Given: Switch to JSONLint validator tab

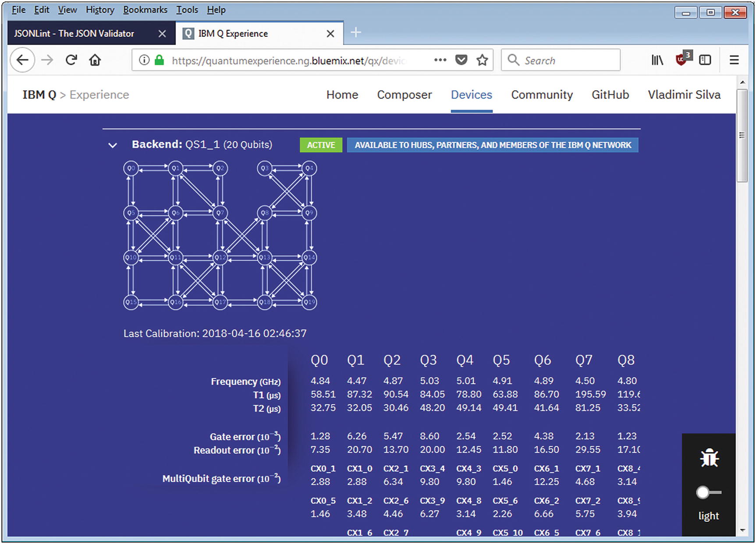Looking at the screenshot, I should pos(75,34).
